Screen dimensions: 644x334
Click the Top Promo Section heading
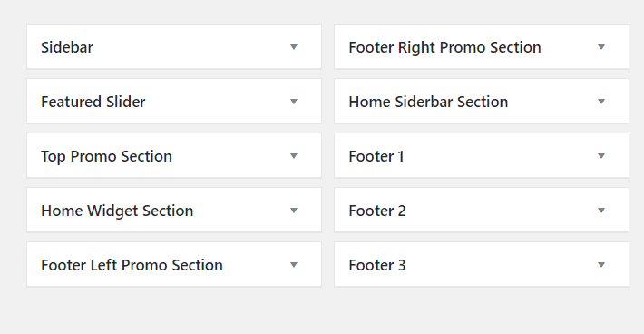pos(106,156)
